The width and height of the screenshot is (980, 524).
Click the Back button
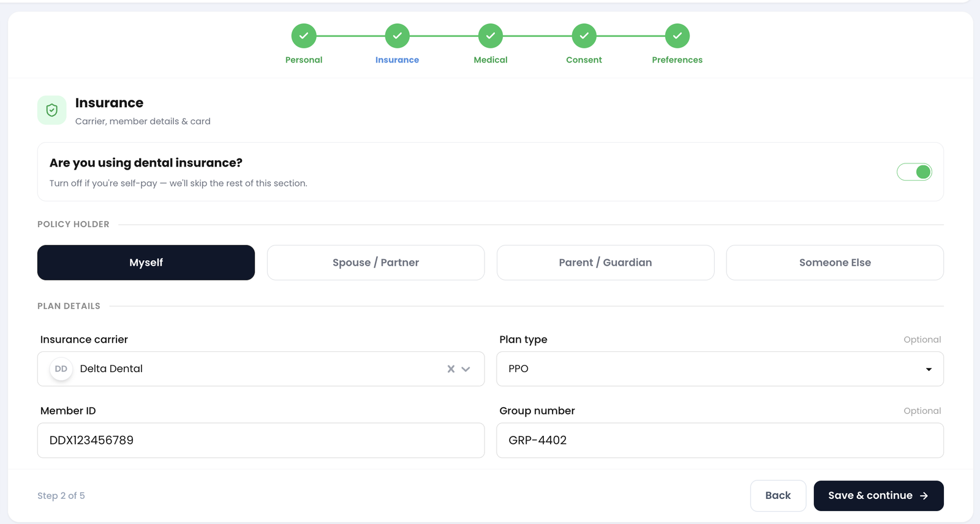click(x=778, y=496)
